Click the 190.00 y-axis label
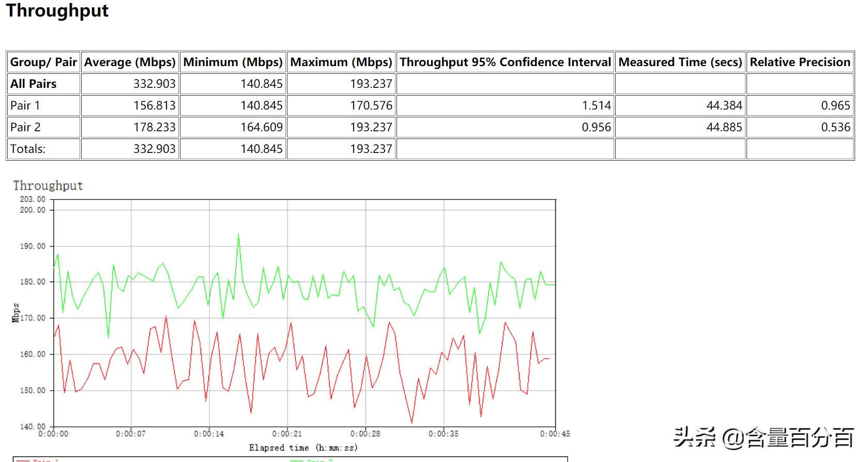 (33, 246)
